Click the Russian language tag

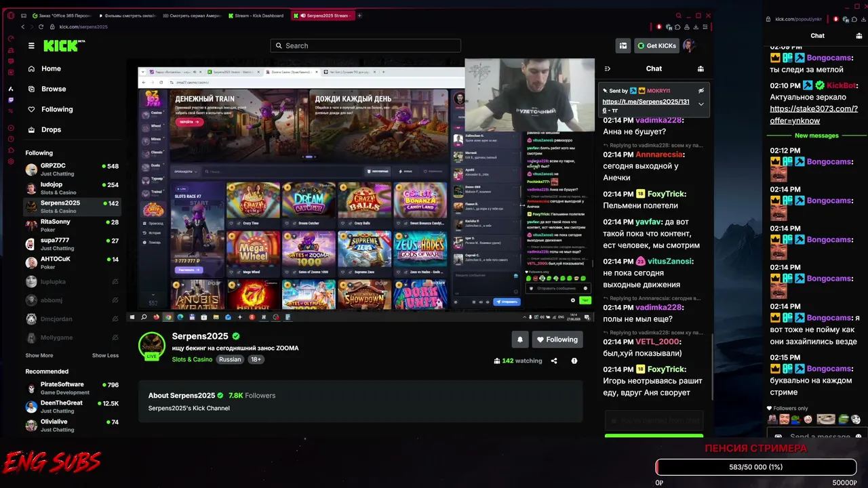(230, 359)
